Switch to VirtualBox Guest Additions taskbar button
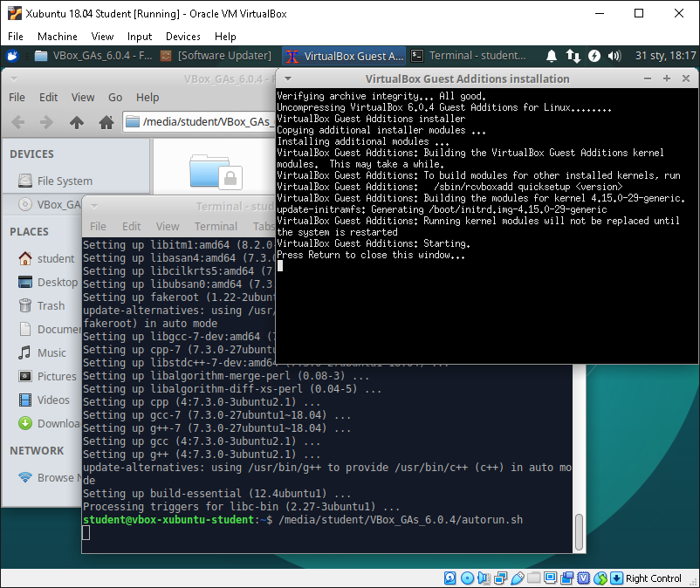 pyautogui.click(x=344, y=56)
